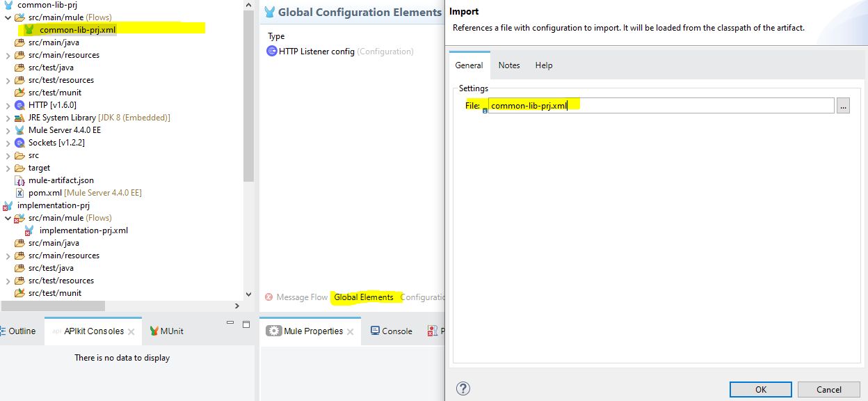This screenshot has width=868, height=401.
Task: Click the scroll-up arrow in Package Explorer
Action: (x=249, y=5)
